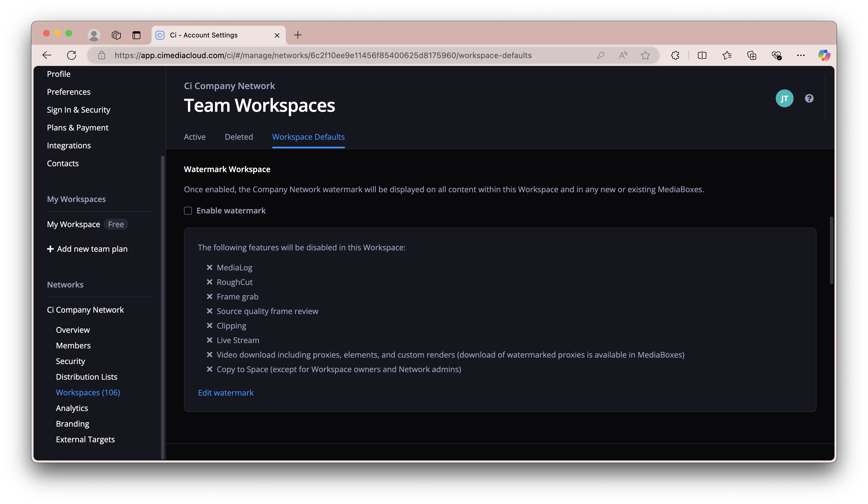This screenshot has height=504, width=868.
Task: Click the site lock icon
Action: [x=102, y=55]
